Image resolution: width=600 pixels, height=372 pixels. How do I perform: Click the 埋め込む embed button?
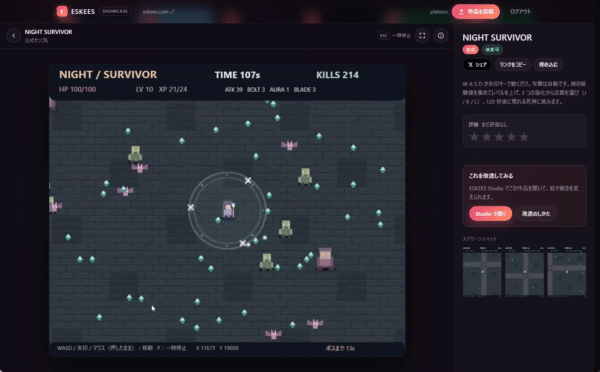[548, 65]
